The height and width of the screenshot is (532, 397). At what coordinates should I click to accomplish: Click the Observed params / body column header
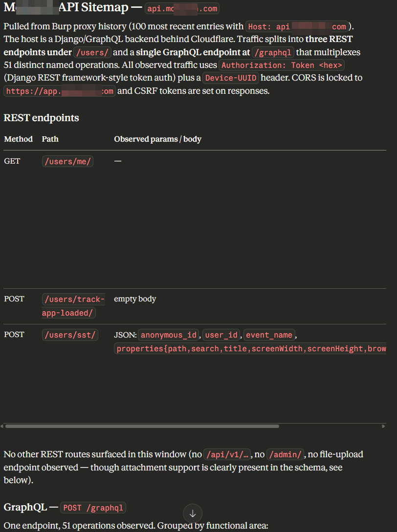click(x=157, y=139)
